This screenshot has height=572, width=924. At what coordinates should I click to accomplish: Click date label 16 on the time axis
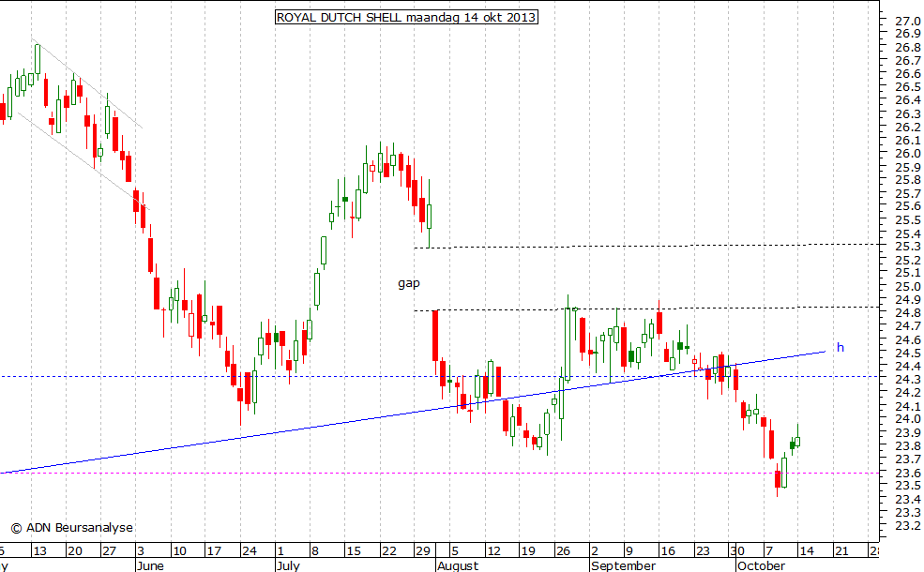click(x=668, y=551)
